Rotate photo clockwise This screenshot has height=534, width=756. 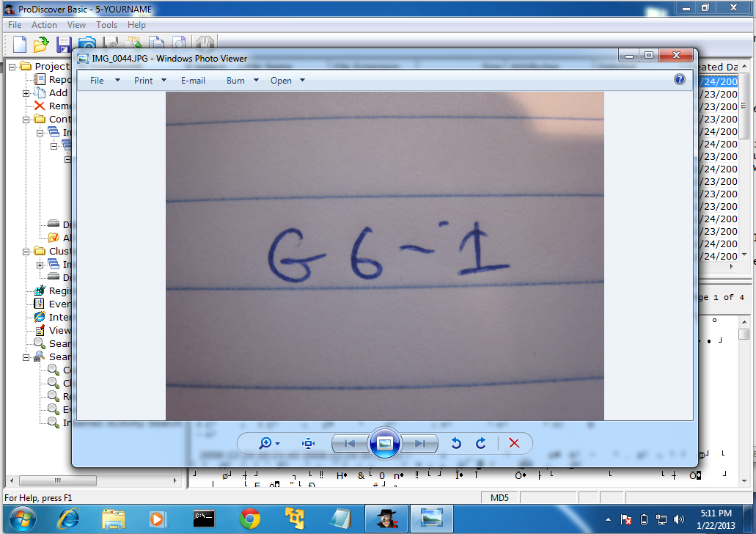481,443
